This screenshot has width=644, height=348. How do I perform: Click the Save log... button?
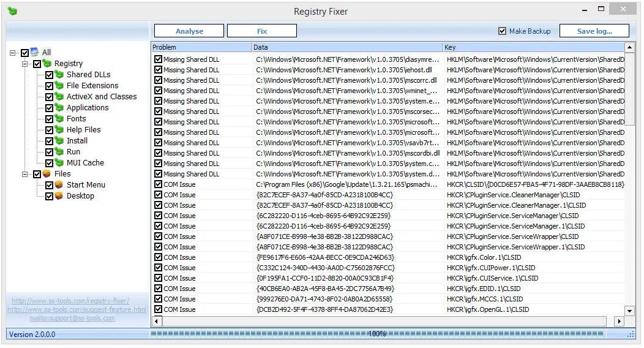(x=594, y=31)
